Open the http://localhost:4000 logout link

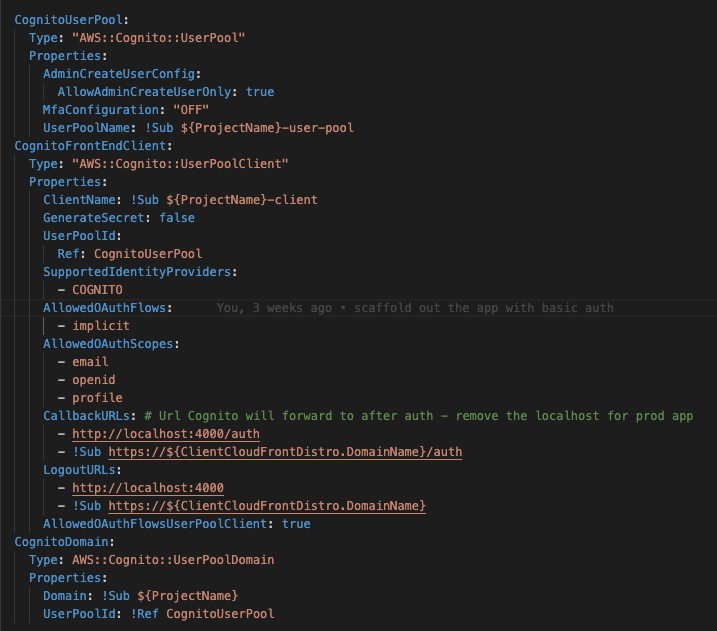[148, 488]
